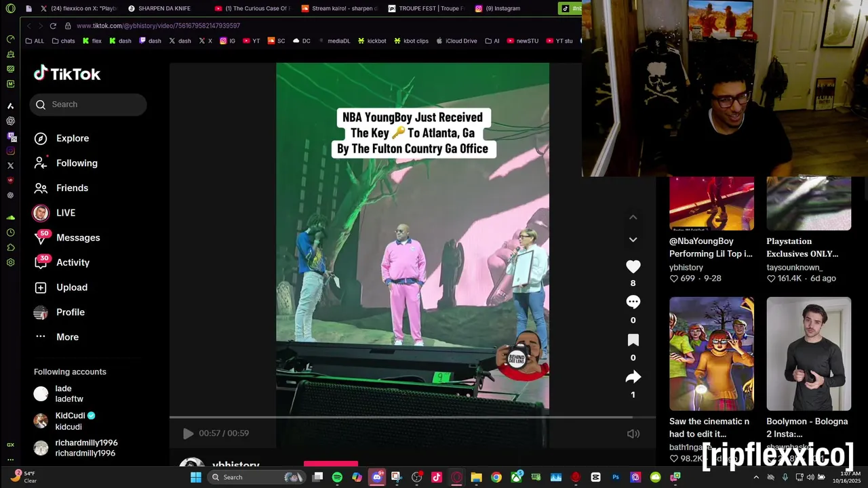
Task: Open the Scooby-Doo cinematic edit video
Action: (711, 354)
